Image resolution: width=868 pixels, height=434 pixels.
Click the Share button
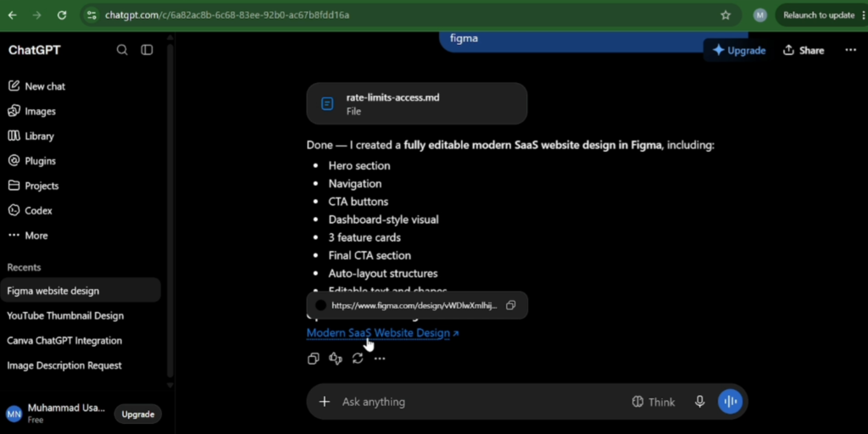pos(804,50)
